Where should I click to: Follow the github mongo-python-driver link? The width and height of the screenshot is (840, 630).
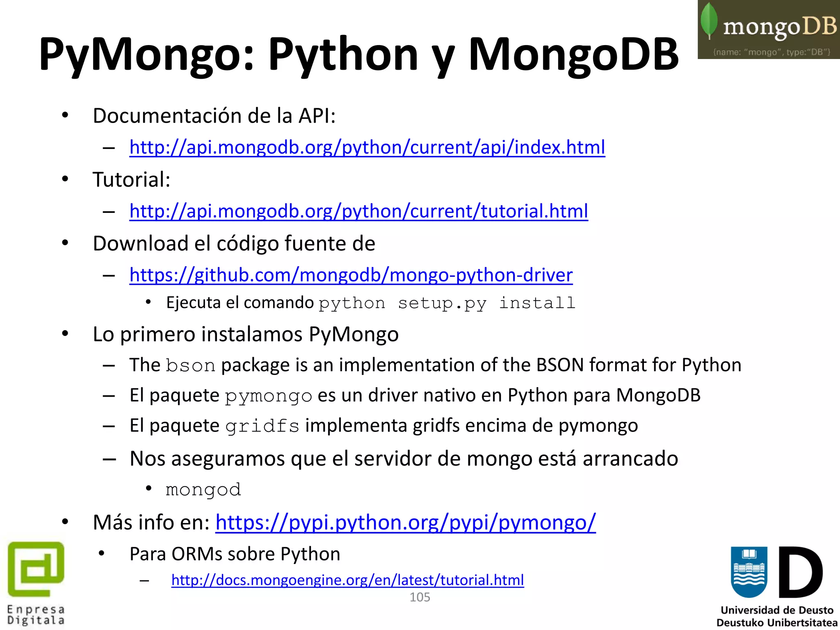coord(351,275)
